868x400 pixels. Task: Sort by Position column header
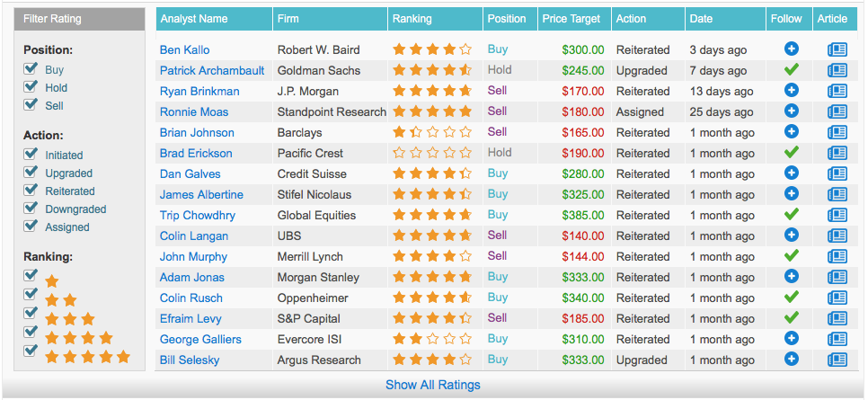point(509,19)
